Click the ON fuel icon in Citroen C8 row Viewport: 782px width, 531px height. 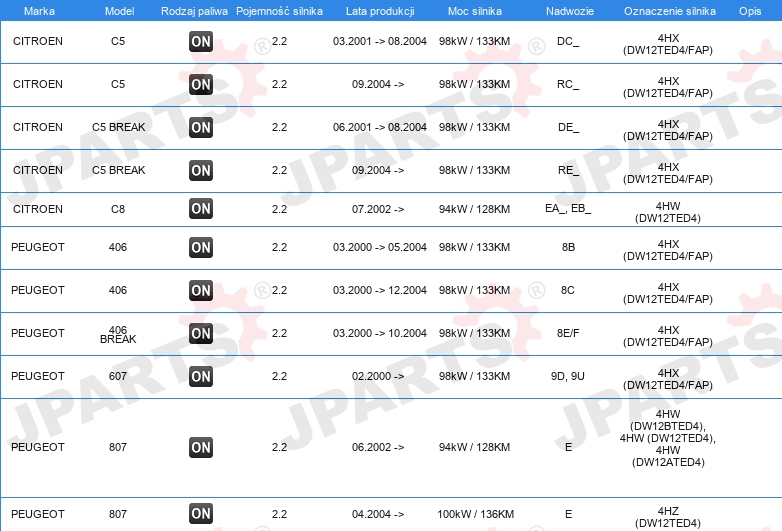click(201, 208)
